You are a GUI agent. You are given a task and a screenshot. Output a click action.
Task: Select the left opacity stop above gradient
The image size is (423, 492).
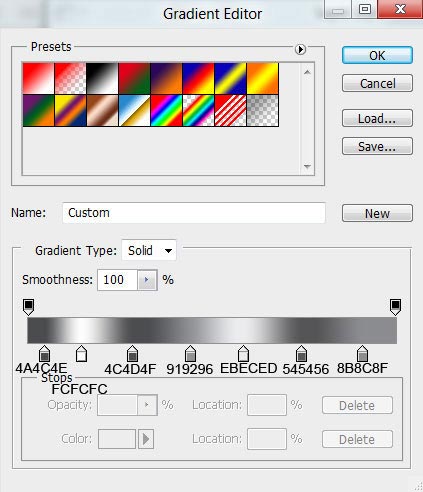(28, 307)
